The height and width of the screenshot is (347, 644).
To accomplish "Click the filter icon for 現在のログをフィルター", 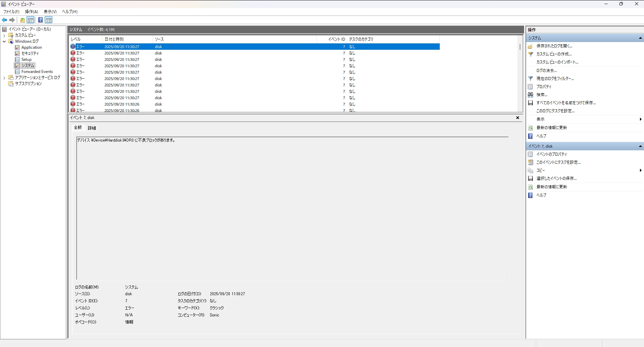I will tap(530, 79).
